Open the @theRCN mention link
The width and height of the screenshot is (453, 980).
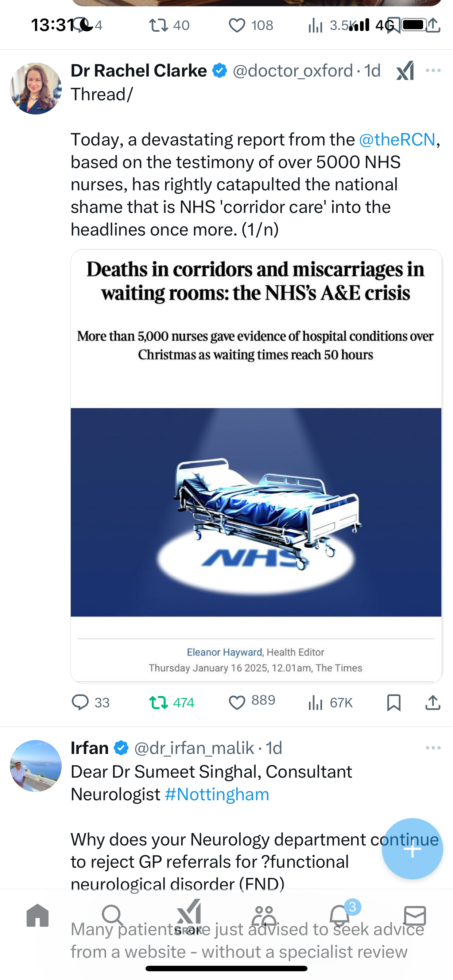(x=397, y=139)
